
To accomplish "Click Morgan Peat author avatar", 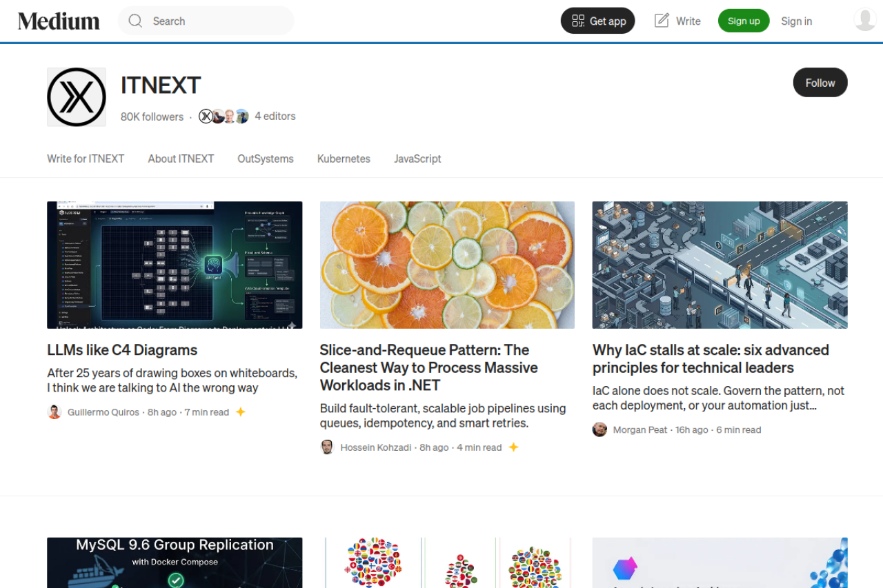I will 599,429.
